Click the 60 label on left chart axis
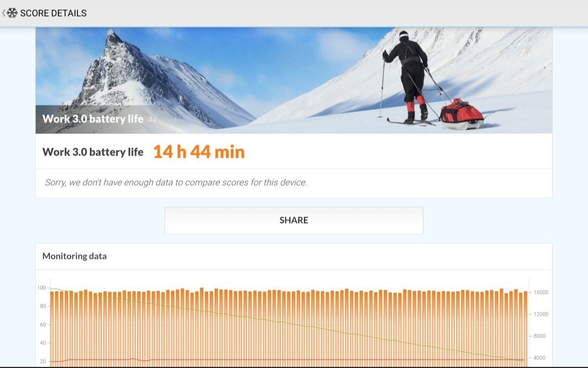This screenshot has width=588, height=368. (43, 325)
